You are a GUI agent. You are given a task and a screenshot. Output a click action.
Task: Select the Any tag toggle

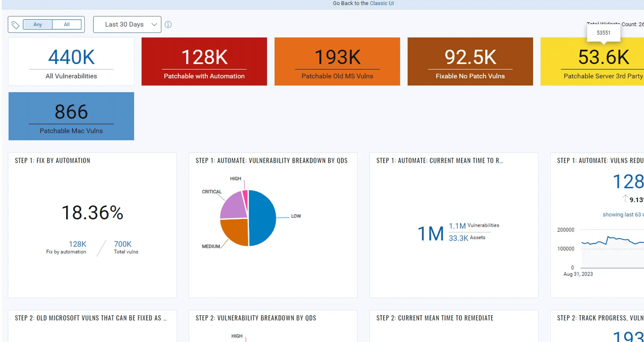click(38, 24)
